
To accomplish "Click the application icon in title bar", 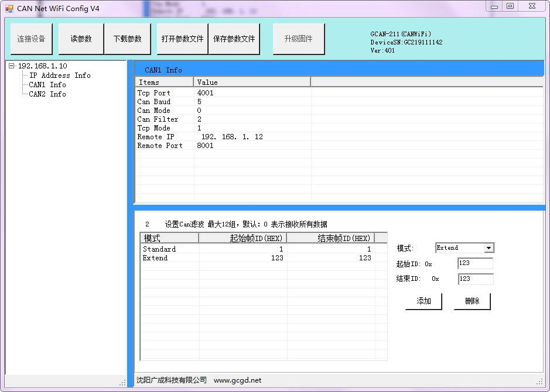I will pyautogui.click(x=9, y=8).
